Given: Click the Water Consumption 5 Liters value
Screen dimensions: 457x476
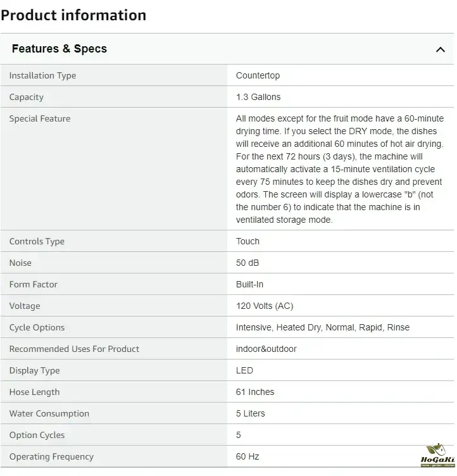Looking at the screenshot, I should coord(251,413).
